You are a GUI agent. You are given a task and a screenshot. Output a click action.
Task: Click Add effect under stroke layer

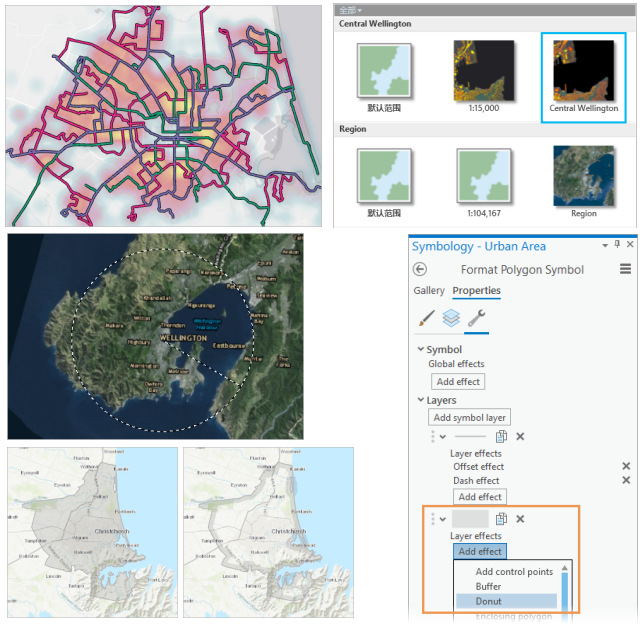479,497
